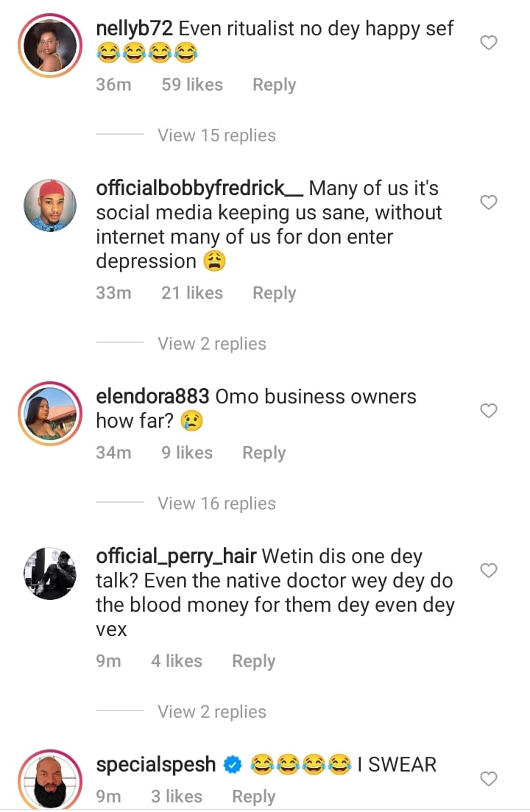This screenshot has height=812, width=530.
Task: Open elendora883's profile avatar
Action: [x=51, y=413]
